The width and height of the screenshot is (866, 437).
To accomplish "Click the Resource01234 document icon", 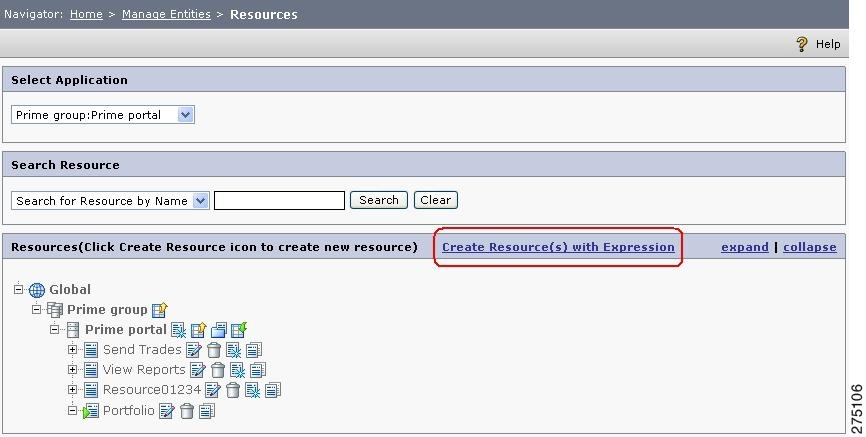I will (91, 391).
